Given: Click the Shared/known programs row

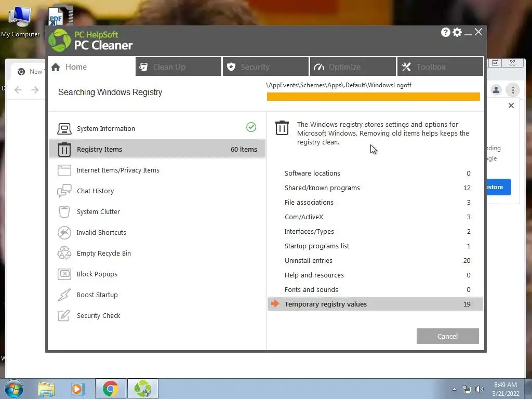Looking at the screenshot, I should point(375,188).
